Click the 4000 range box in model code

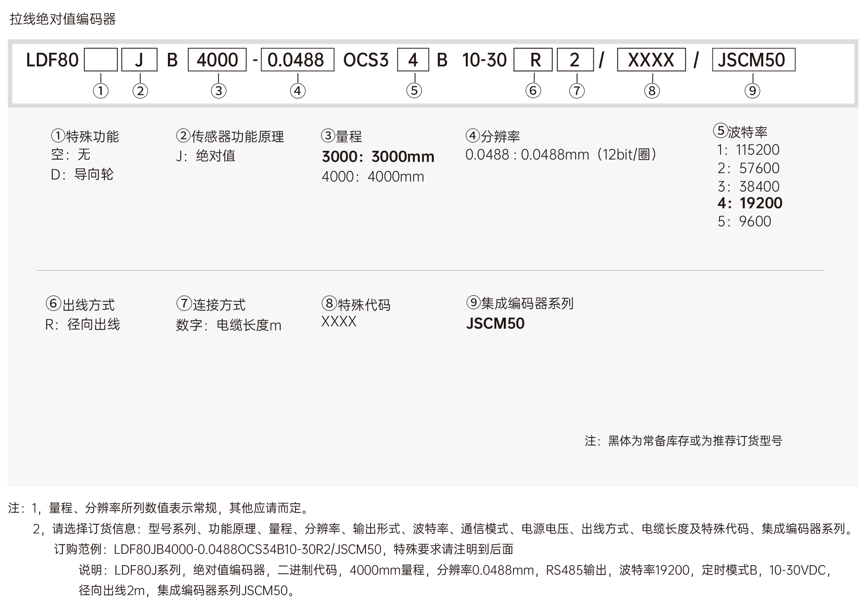(x=217, y=60)
